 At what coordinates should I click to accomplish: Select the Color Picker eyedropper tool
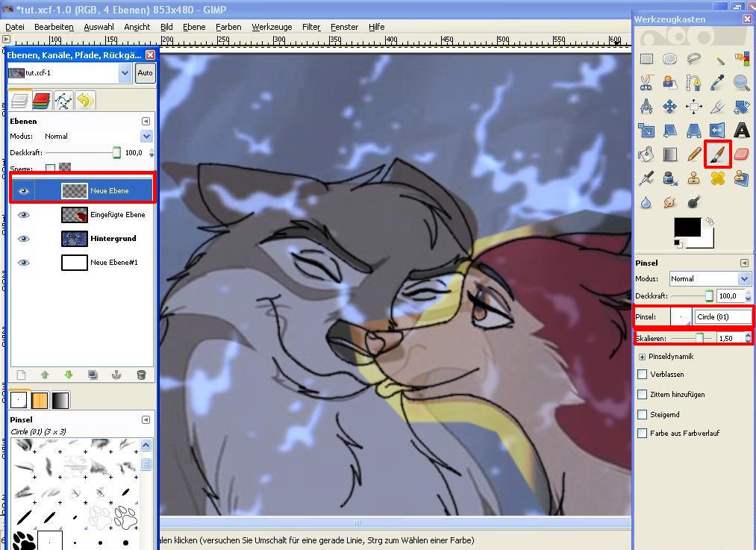pyautogui.click(x=718, y=82)
